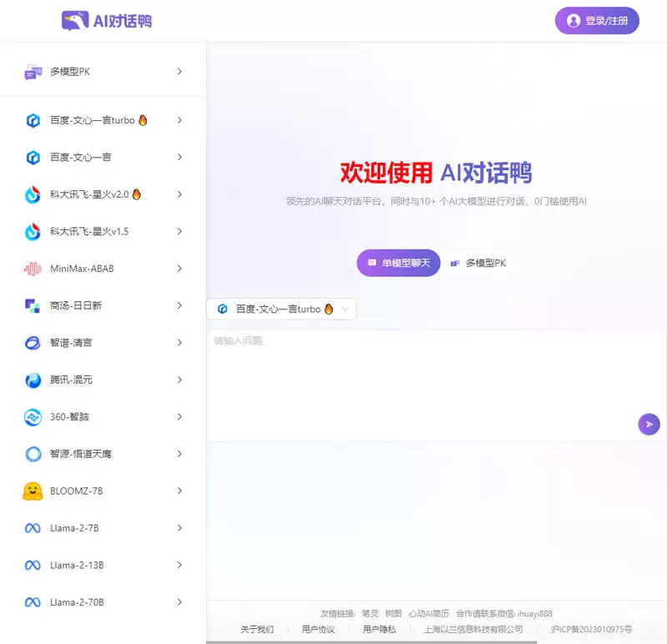Open the 用户协议 footer link
667x644 pixels.
(318, 629)
